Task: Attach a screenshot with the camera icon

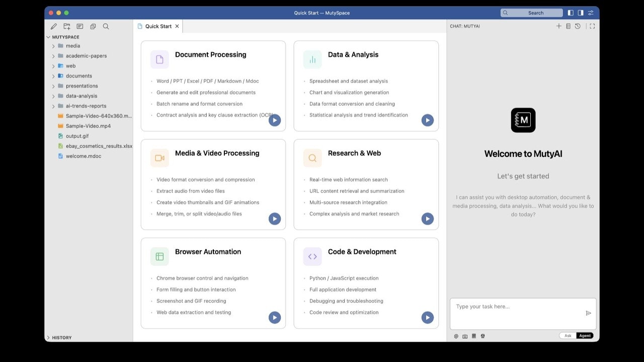Action: [x=465, y=336]
